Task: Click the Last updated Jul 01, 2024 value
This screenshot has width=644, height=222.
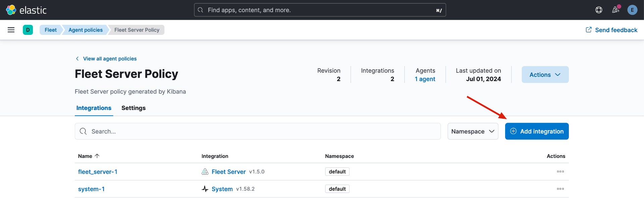Action: tap(483, 79)
